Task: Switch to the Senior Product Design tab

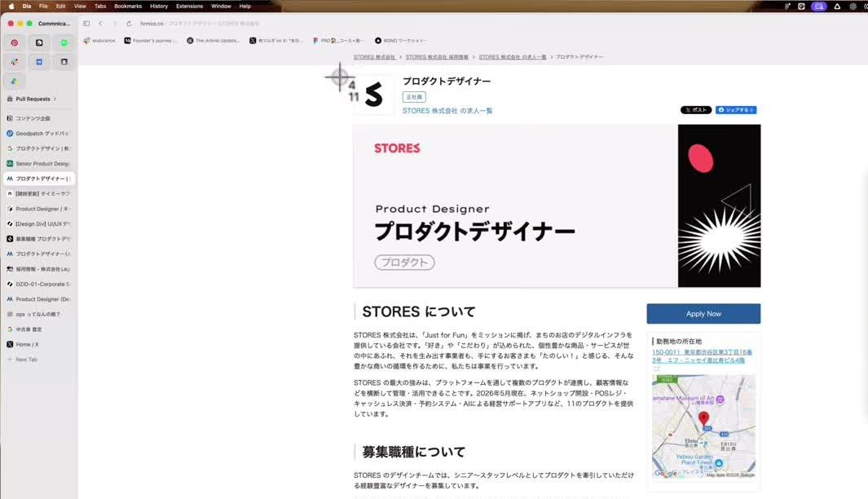Action: [39, 163]
